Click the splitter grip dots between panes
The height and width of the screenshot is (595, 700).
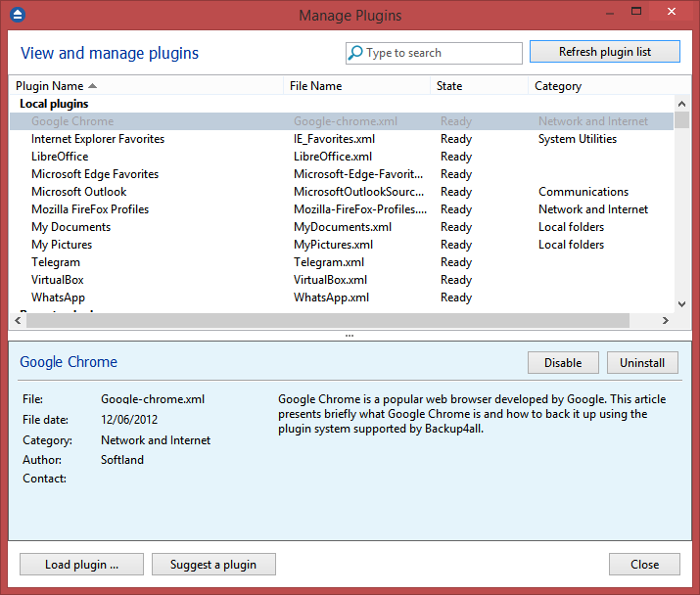coord(350,336)
